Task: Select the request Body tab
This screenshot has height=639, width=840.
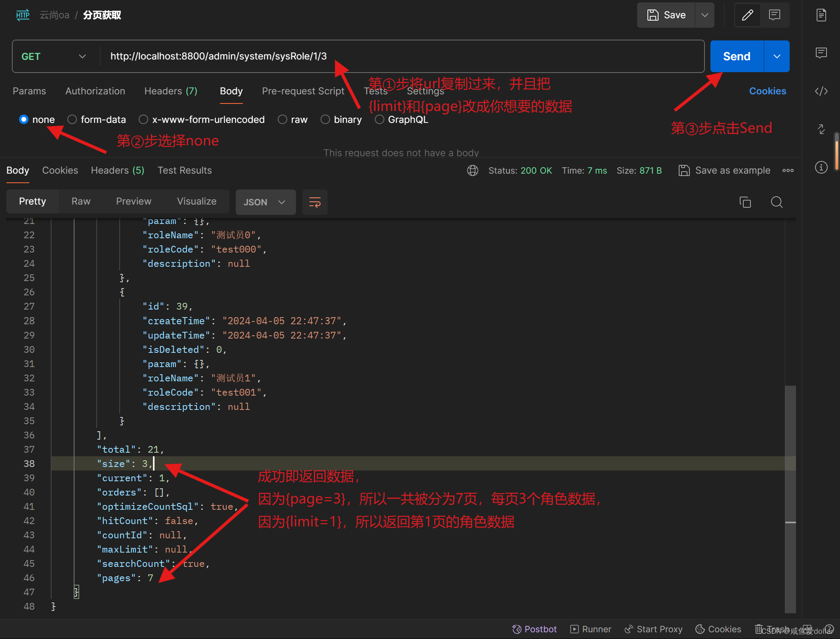Action: (x=231, y=91)
